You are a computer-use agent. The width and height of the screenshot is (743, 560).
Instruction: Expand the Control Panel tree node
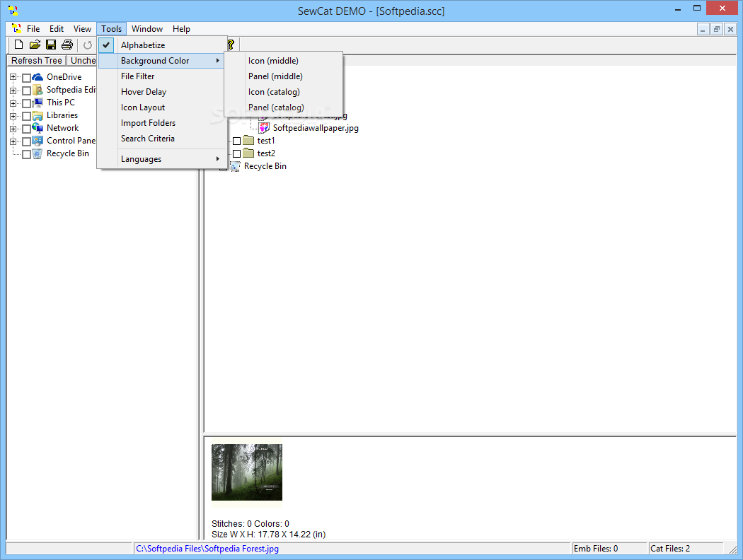pyautogui.click(x=13, y=141)
